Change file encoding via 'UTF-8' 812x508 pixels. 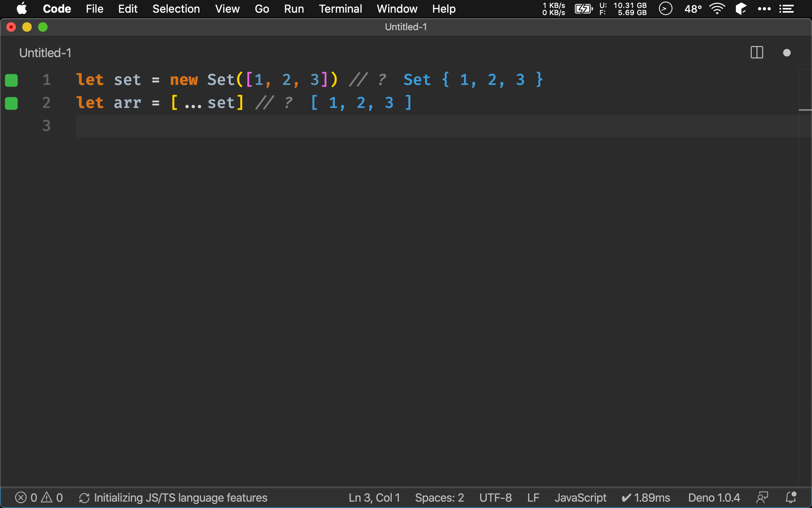pyautogui.click(x=496, y=498)
